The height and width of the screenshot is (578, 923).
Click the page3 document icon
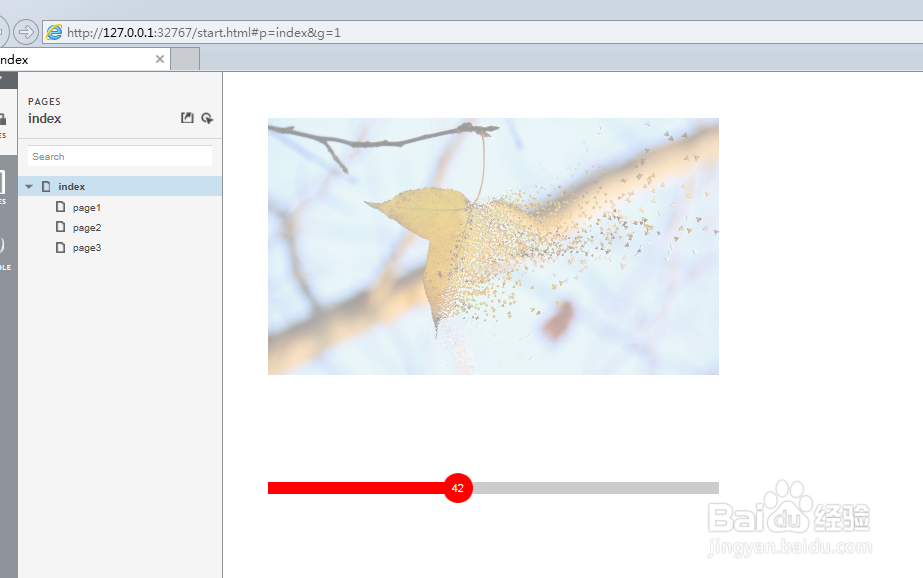pos(60,247)
